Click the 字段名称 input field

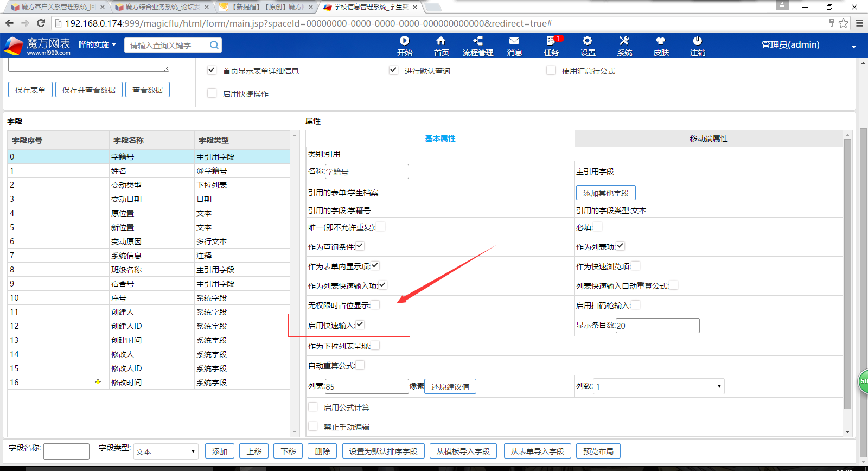(x=66, y=451)
